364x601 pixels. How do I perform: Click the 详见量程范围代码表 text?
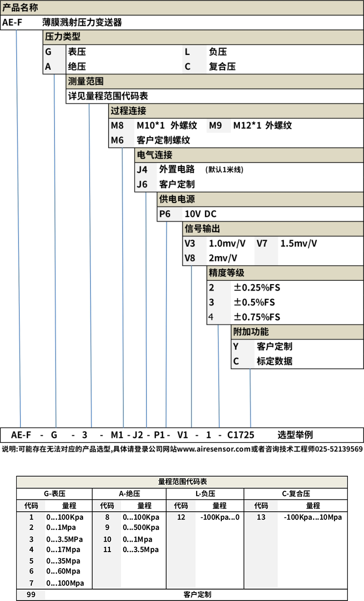click(108, 96)
